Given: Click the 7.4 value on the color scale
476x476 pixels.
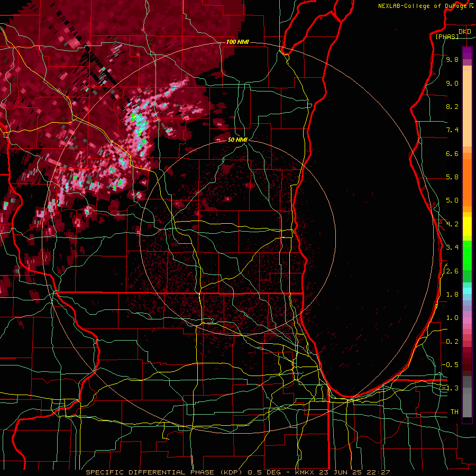Looking at the screenshot, I should 452,130.
